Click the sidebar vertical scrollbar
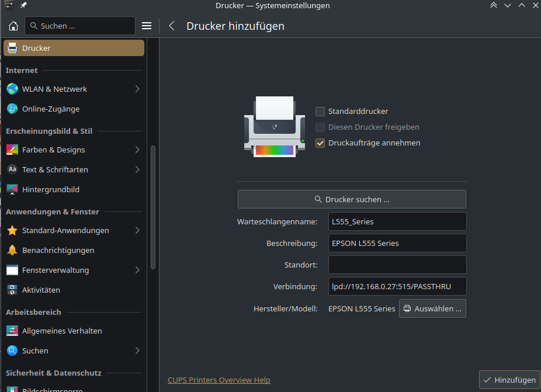This screenshot has height=392, width=541. click(153, 207)
